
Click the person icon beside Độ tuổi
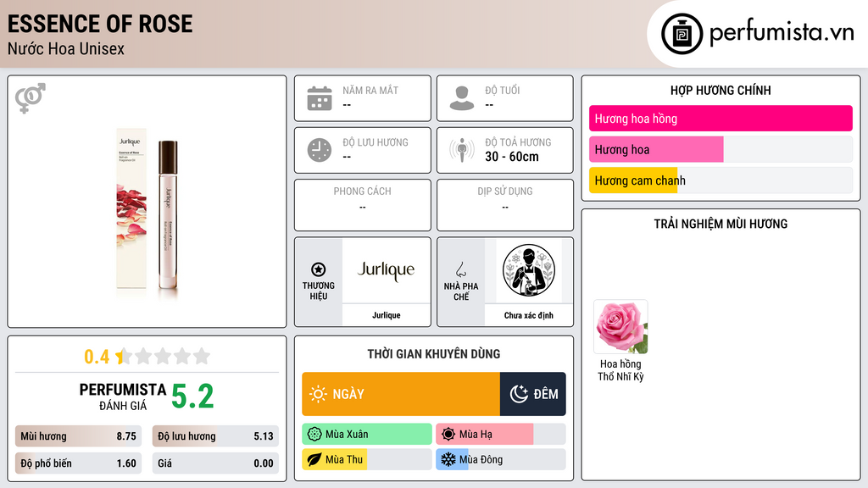[462, 98]
